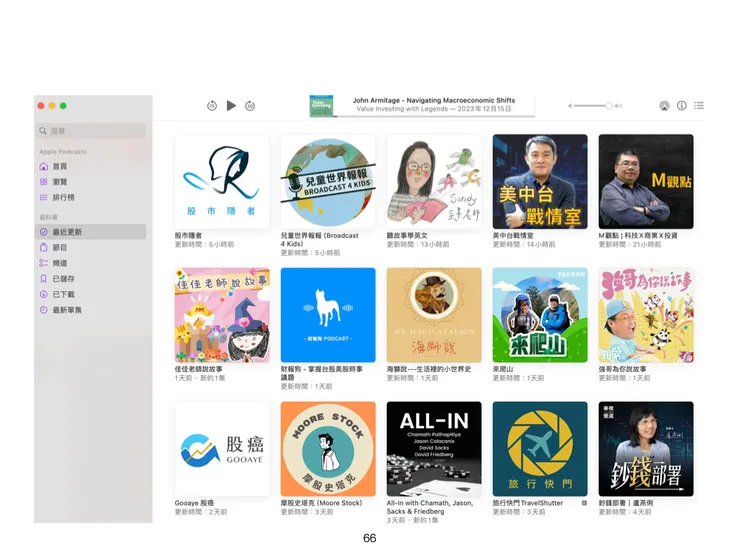The image size is (740, 555).
Task: Open the 海獅說 podcast cover
Action: [434, 315]
